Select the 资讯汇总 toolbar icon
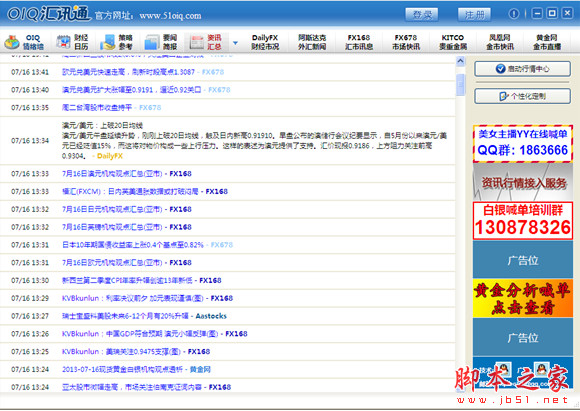Viewport: 580px width, 411px height. tap(206, 42)
